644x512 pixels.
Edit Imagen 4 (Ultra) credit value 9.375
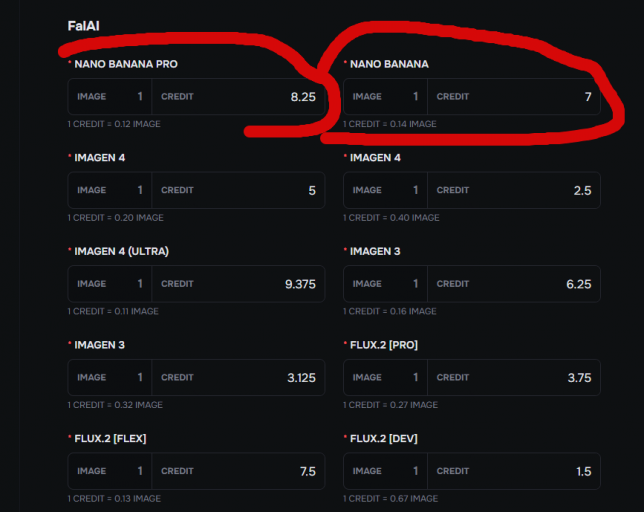pos(238,284)
